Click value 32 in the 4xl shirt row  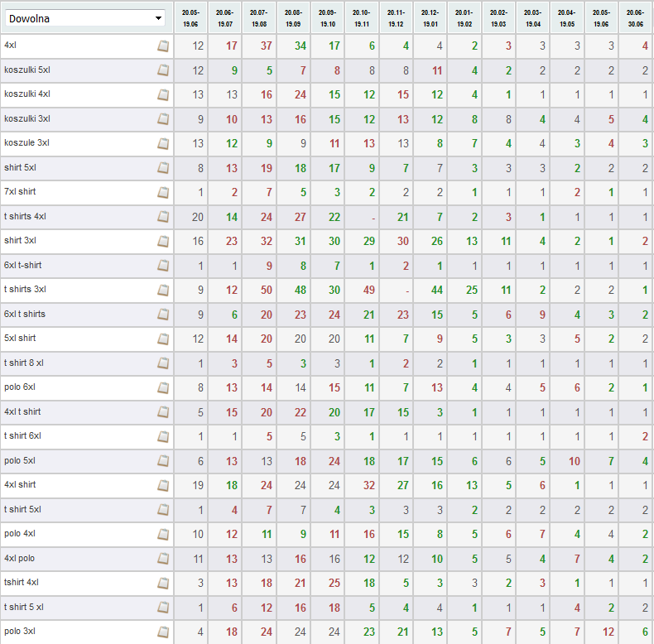coord(368,485)
